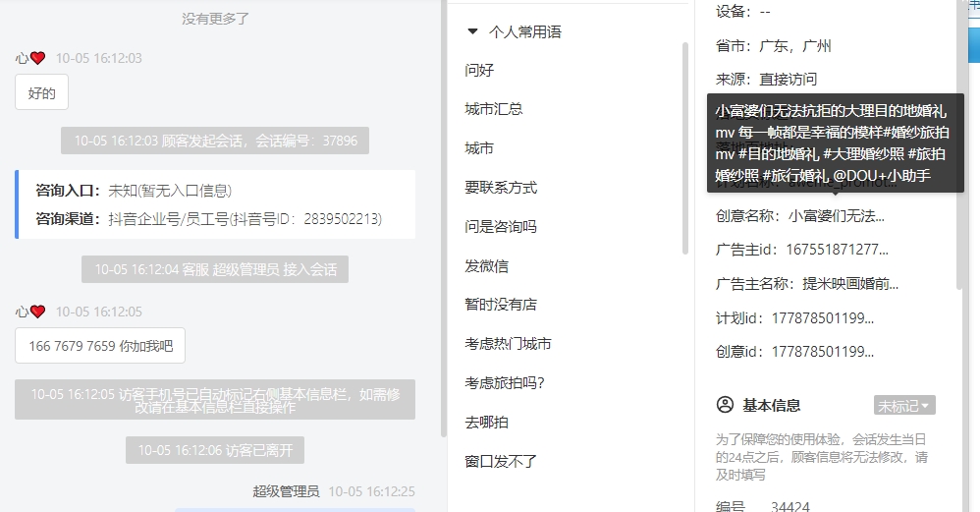980x512 pixels.
Task: Click the 访客手机号已自动标记 system notice
Action: pos(215,400)
